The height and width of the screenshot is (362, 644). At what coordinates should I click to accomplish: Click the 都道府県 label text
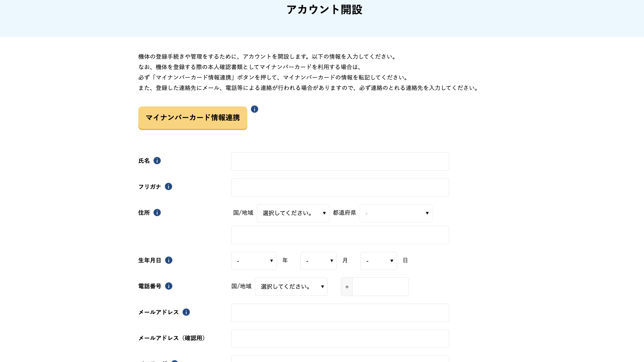coord(344,213)
